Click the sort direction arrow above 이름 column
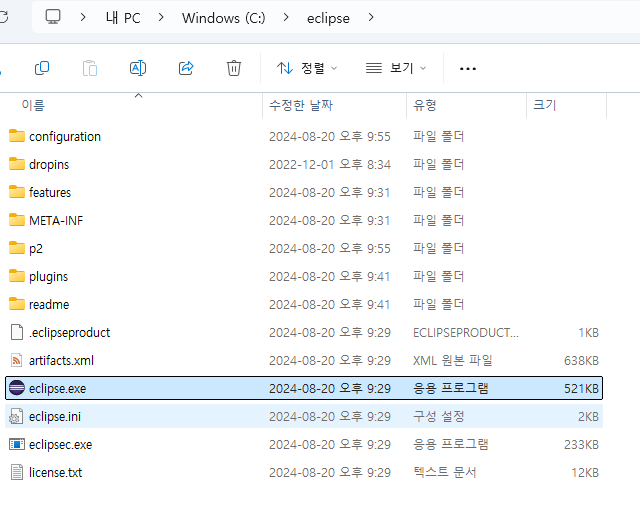 point(138,95)
